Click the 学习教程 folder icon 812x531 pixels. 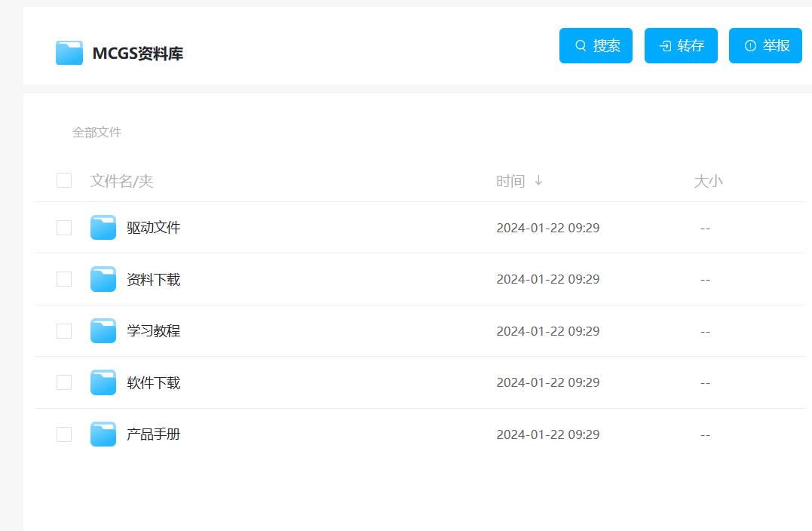point(103,331)
